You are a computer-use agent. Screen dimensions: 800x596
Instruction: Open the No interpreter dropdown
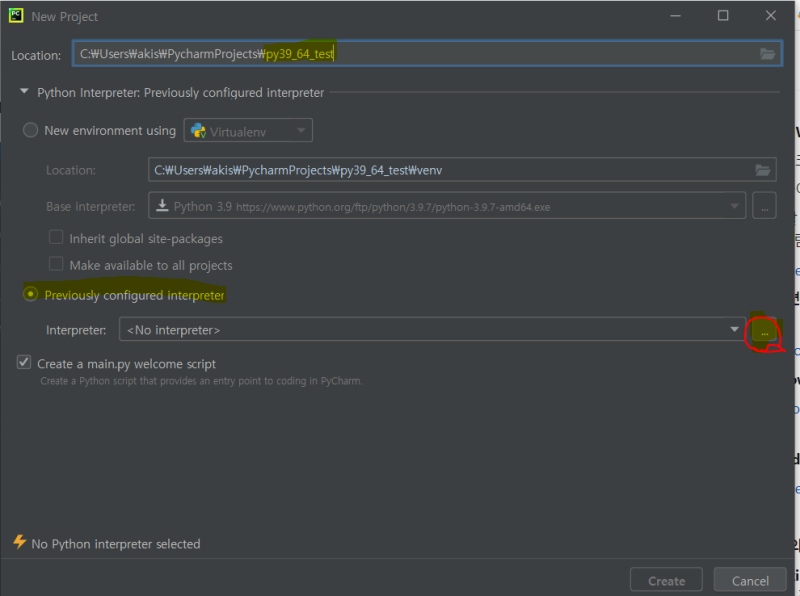point(733,329)
